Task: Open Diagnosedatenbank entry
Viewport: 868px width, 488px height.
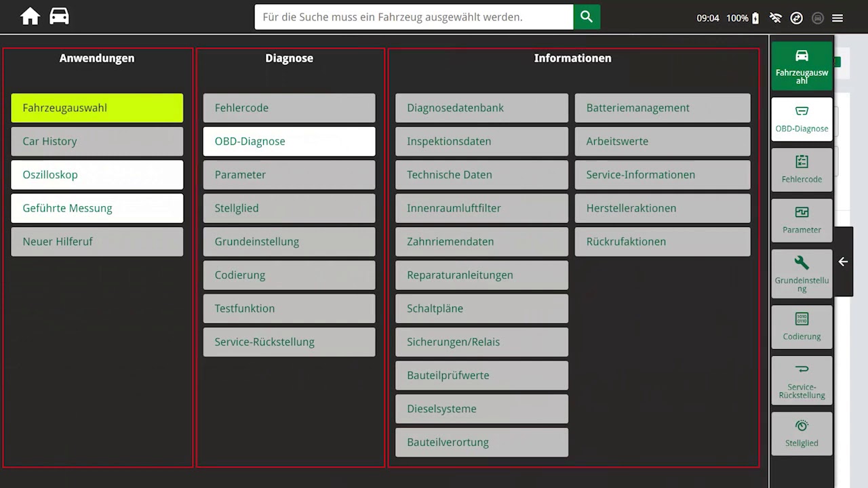Action: (481, 108)
